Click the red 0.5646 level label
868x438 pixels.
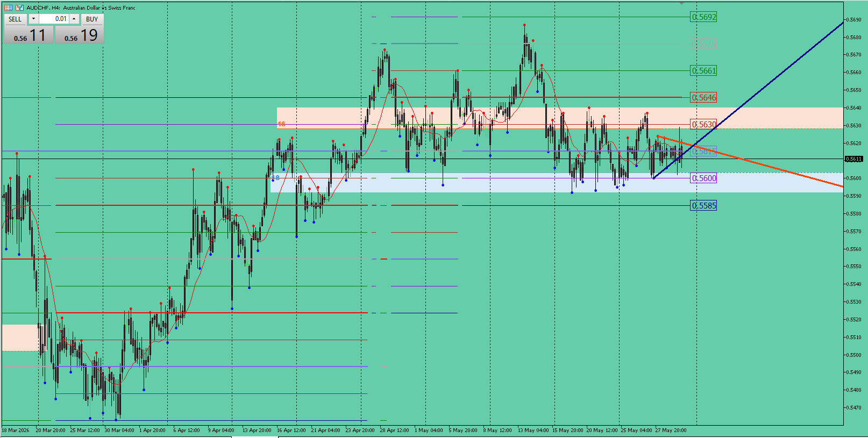coord(703,98)
